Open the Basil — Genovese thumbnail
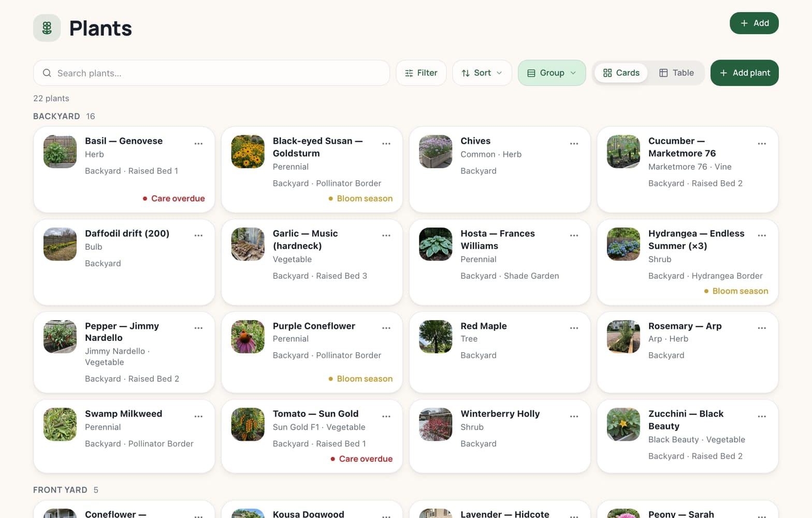This screenshot has height=518, width=812. 60,152
